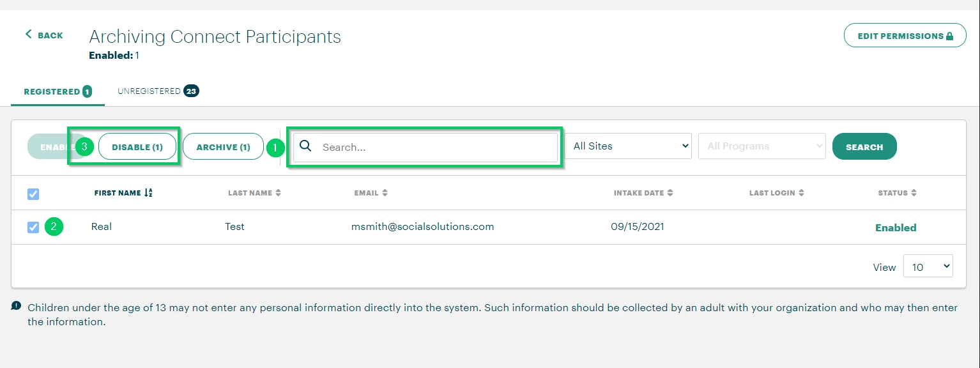Switch to the Unregistered tab

coord(158,91)
